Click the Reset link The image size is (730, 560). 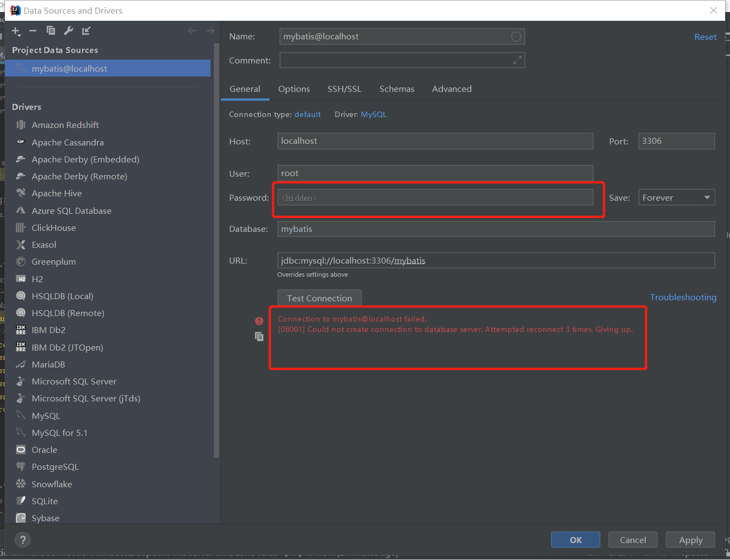click(705, 37)
